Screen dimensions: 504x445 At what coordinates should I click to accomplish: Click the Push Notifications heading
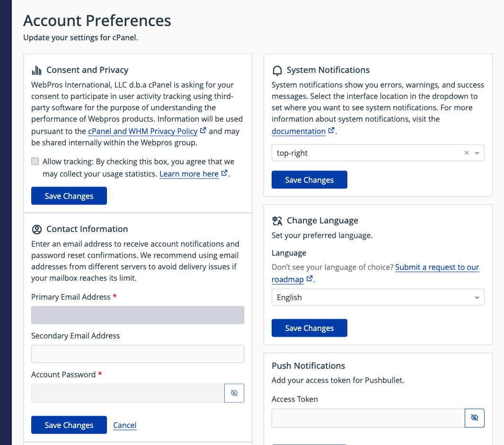coord(308,366)
